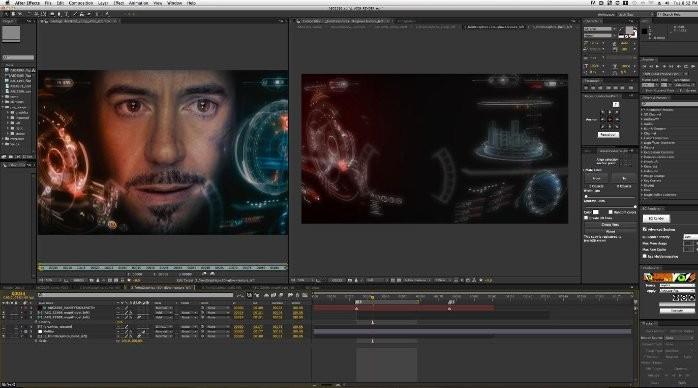The height and width of the screenshot is (388, 698).
Task: Click white button at bottom of plugin panel
Action: (x=677, y=311)
